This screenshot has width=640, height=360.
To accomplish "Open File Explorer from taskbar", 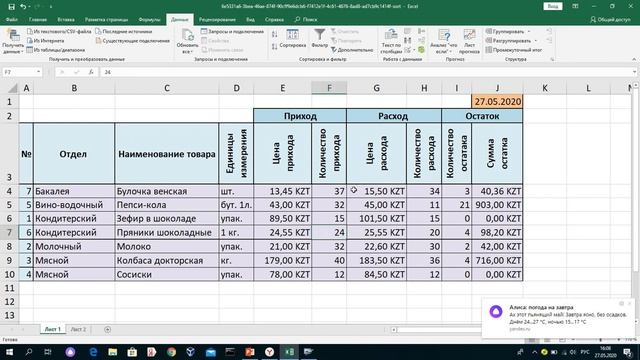I will pyautogui.click(x=112, y=352).
